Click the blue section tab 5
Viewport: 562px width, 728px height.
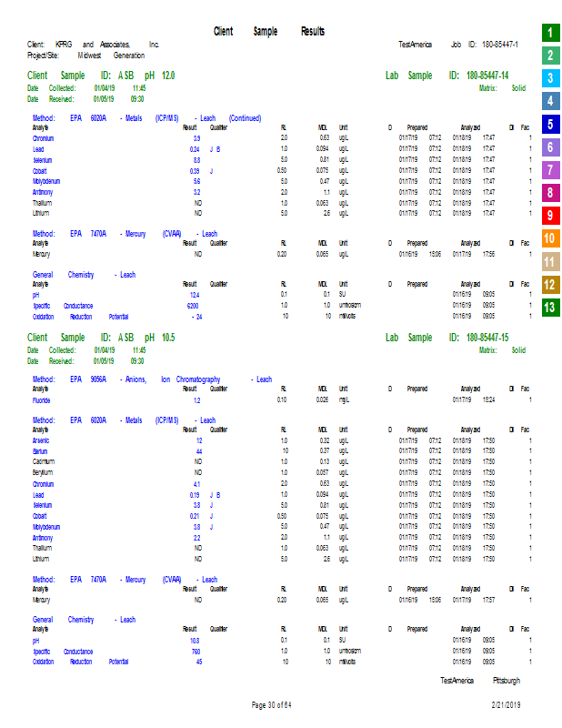click(x=548, y=125)
